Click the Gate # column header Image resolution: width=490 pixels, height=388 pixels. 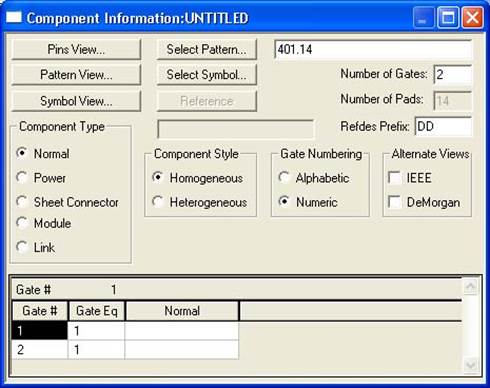coord(40,311)
